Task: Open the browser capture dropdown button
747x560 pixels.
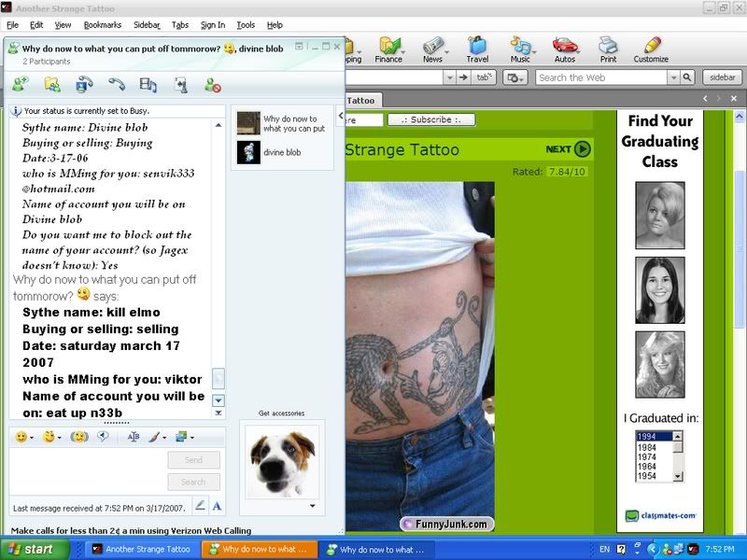Action: [515, 77]
